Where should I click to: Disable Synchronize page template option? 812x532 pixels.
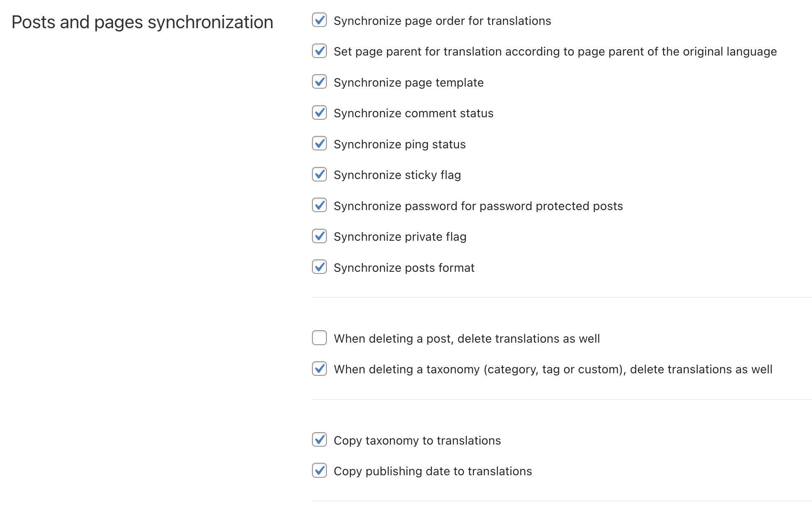(319, 82)
